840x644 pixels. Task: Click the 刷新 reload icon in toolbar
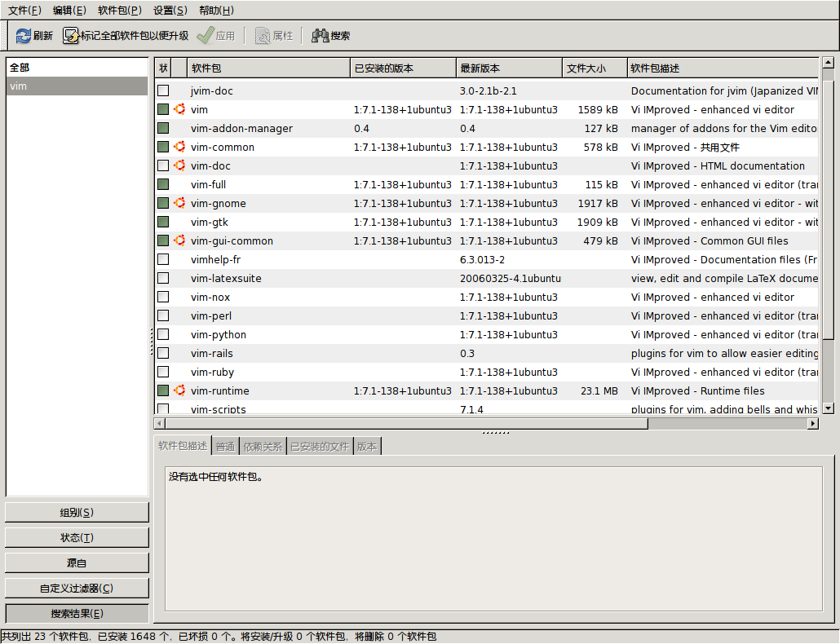[24, 36]
